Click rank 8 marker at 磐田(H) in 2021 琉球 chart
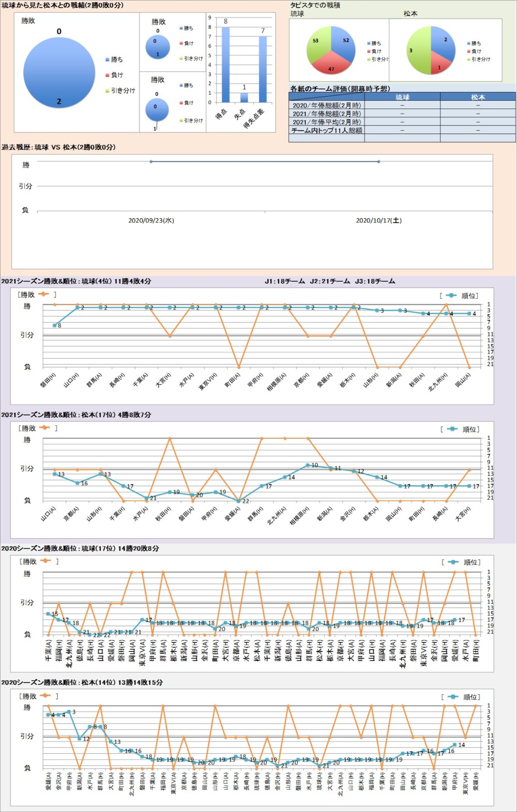 click(54, 326)
